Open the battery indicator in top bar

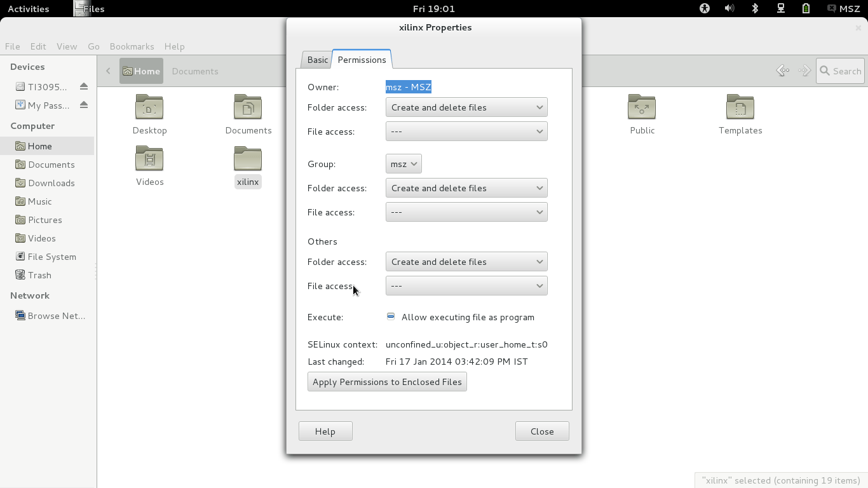point(806,8)
